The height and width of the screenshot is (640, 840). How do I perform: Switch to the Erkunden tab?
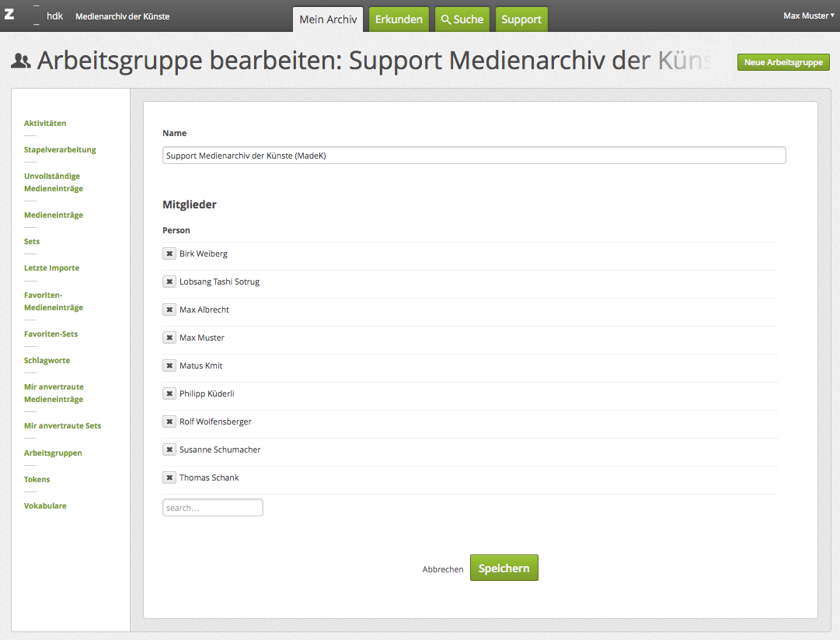tap(399, 19)
